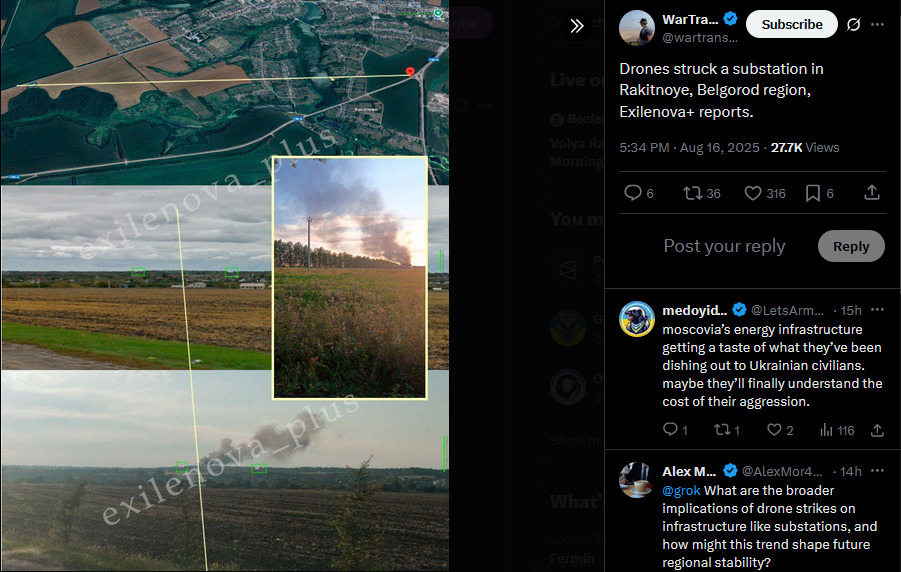The height and width of the screenshot is (572, 901).
Task: Open the Grok explain icon beside Subscribe
Action: coord(853,24)
